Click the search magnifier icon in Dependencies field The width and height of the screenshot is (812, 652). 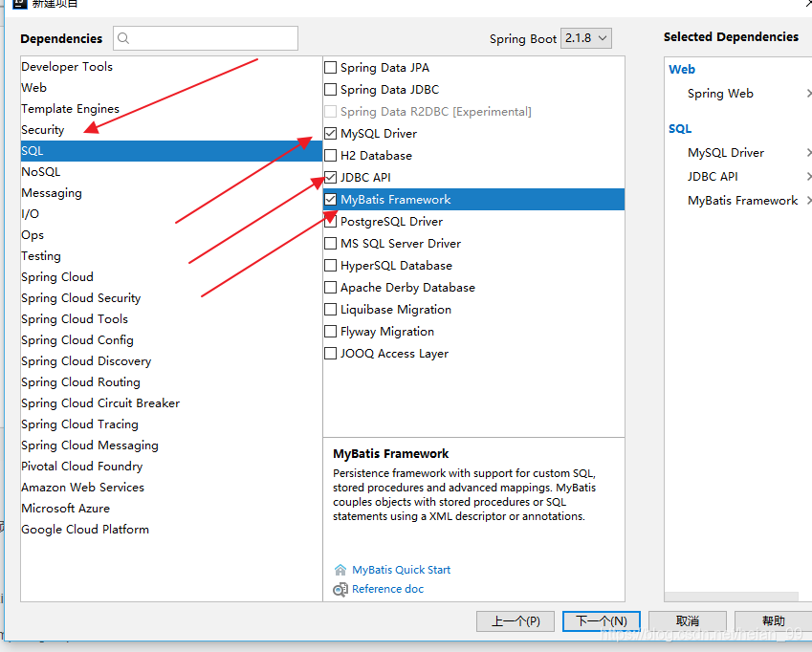coord(124,38)
